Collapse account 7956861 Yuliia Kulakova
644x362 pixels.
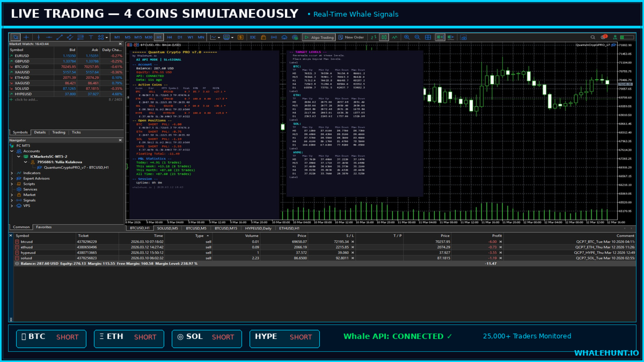(25, 162)
